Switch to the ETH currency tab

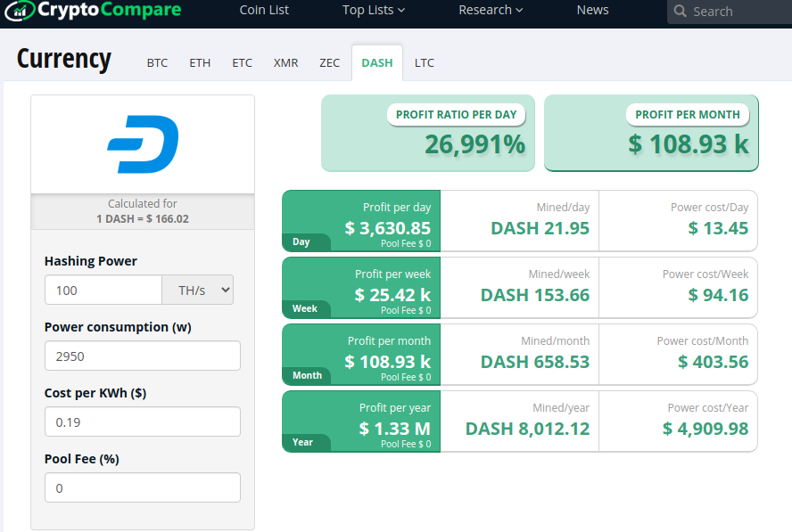200,63
